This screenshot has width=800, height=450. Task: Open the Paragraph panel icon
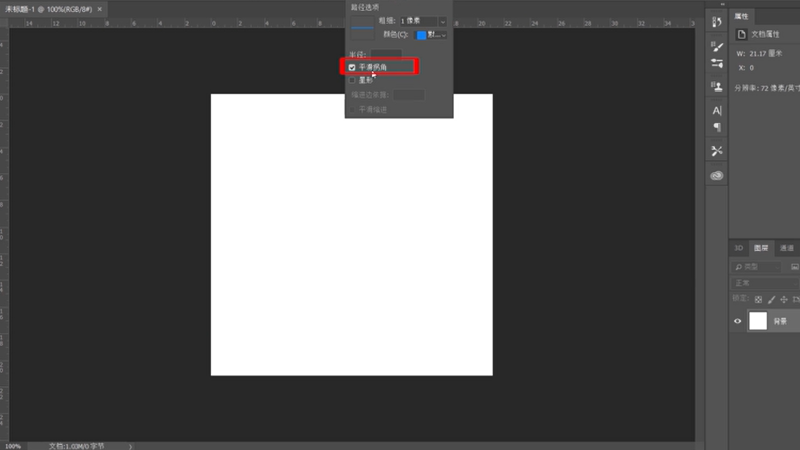[x=717, y=127]
